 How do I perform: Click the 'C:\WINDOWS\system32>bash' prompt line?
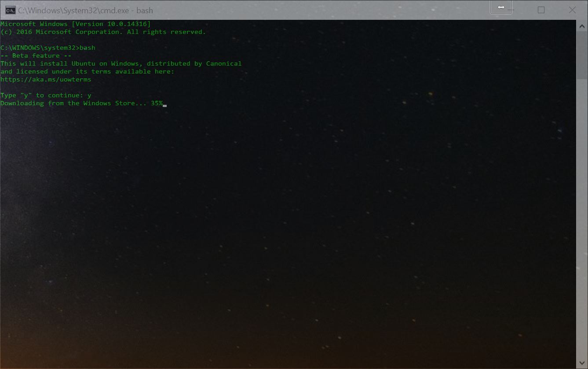click(48, 48)
